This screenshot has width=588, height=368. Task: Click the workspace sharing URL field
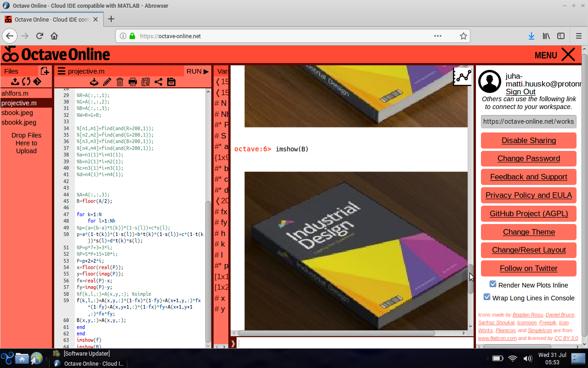click(529, 121)
